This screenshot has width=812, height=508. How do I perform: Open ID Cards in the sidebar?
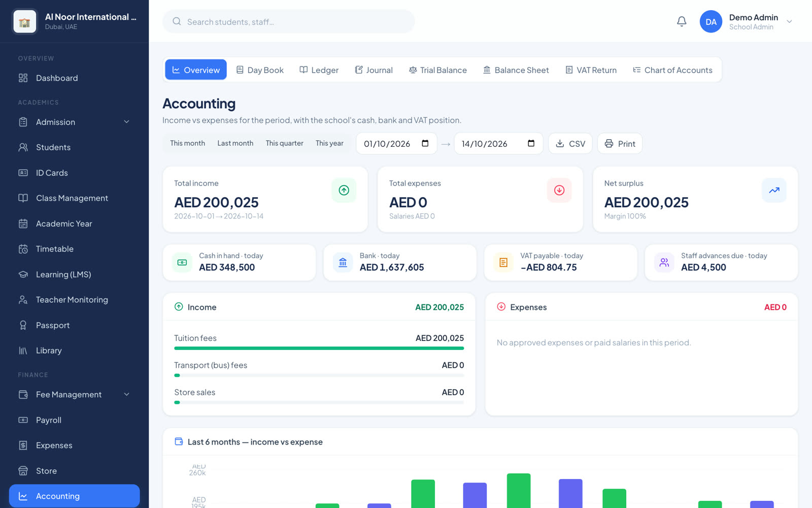coord(74,173)
